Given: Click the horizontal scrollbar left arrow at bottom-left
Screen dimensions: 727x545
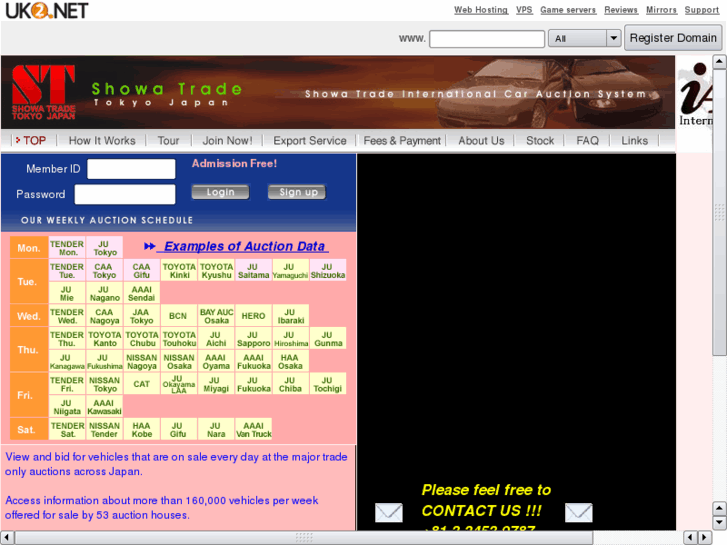Looking at the screenshot, I should tap(7, 537).
